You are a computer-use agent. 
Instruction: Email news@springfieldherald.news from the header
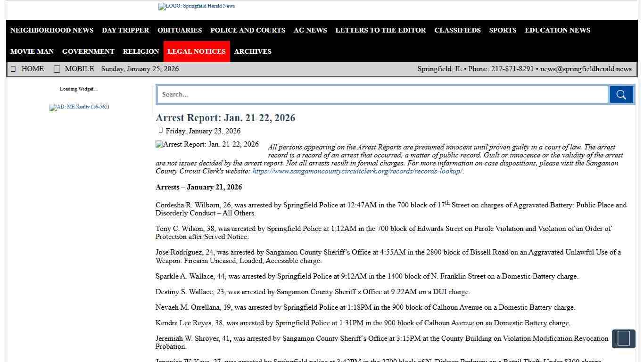tap(586, 69)
